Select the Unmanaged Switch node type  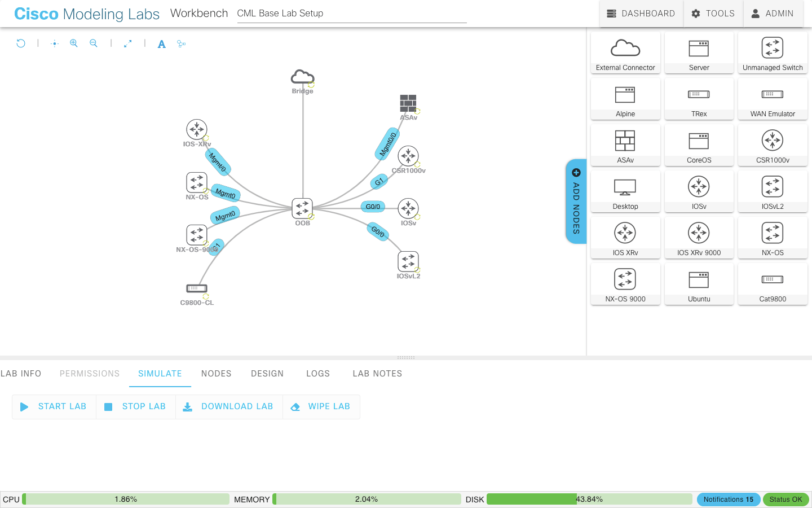pyautogui.click(x=773, y=52)
